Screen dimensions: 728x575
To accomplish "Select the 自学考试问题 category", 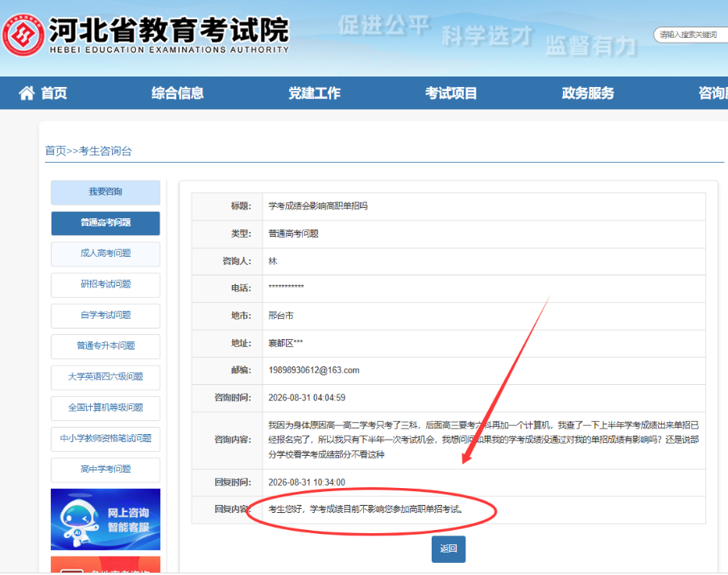I will 105,316.
